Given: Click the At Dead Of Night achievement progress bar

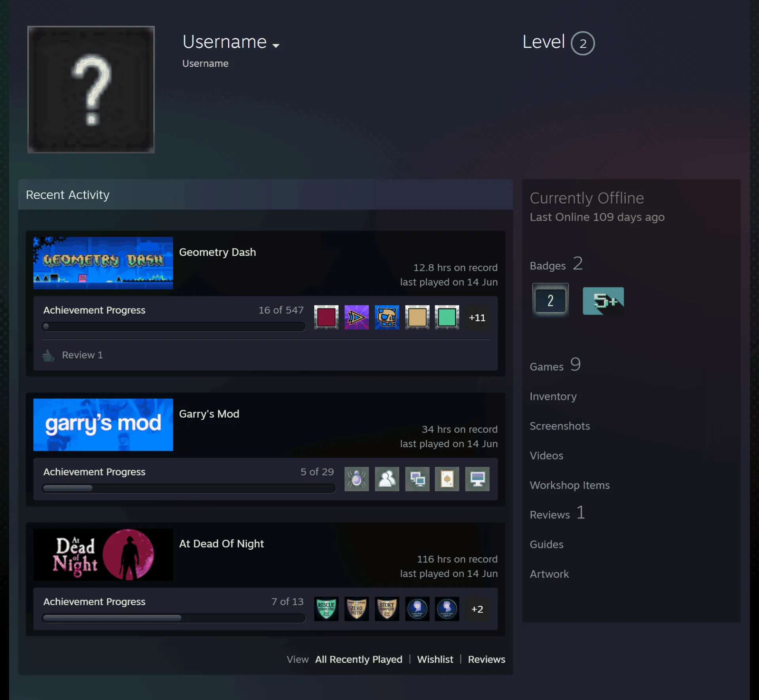Looking at the screenshot, I should pyautogui.click(x=174, y=618).
